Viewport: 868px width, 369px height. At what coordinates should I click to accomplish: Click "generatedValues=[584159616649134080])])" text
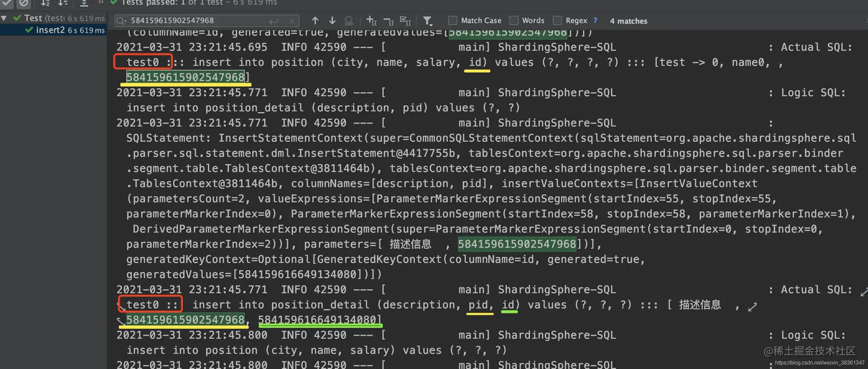(254, 274)
